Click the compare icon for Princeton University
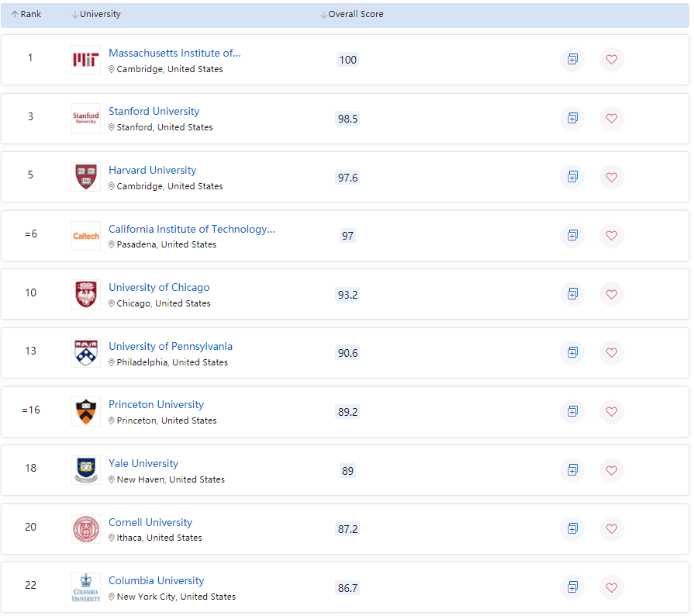The height and width of the screenshot is (616, 694). [x=572, y=411]
